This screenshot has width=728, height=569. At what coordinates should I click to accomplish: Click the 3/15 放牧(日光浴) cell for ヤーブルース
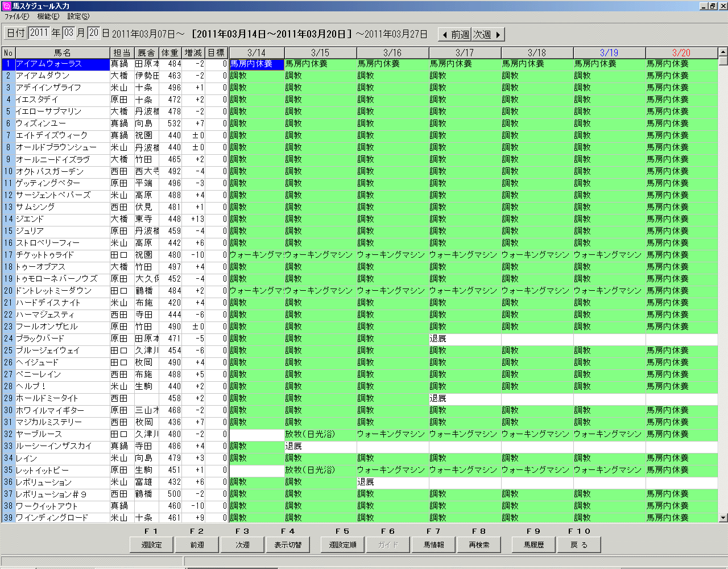(x=320, y=434)
